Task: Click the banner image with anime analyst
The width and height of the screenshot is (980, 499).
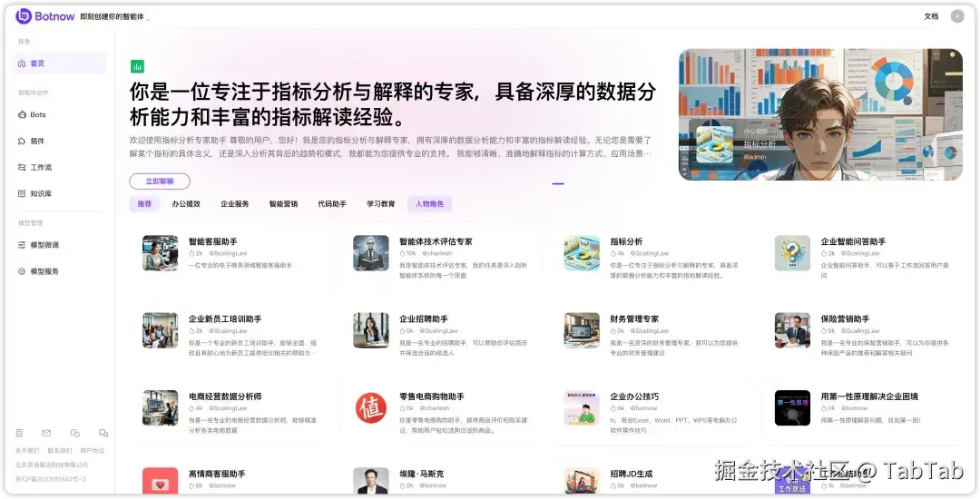Action: (820, 115)
